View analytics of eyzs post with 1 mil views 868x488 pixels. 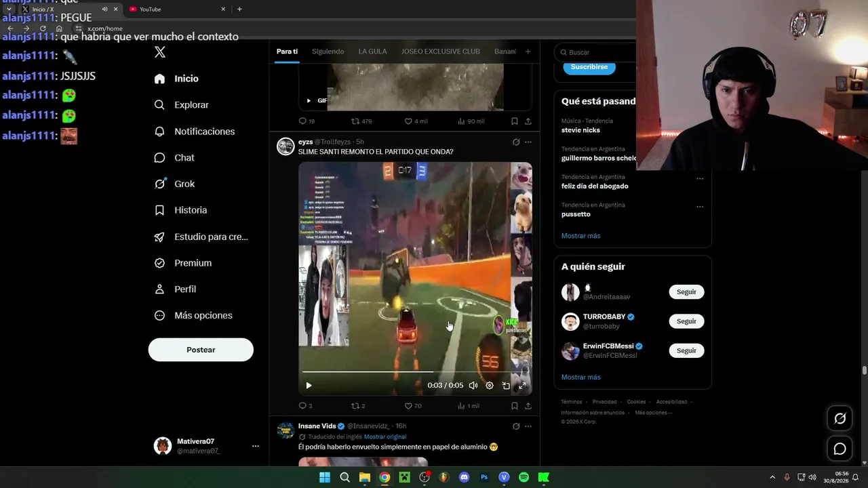click(469, 406)
